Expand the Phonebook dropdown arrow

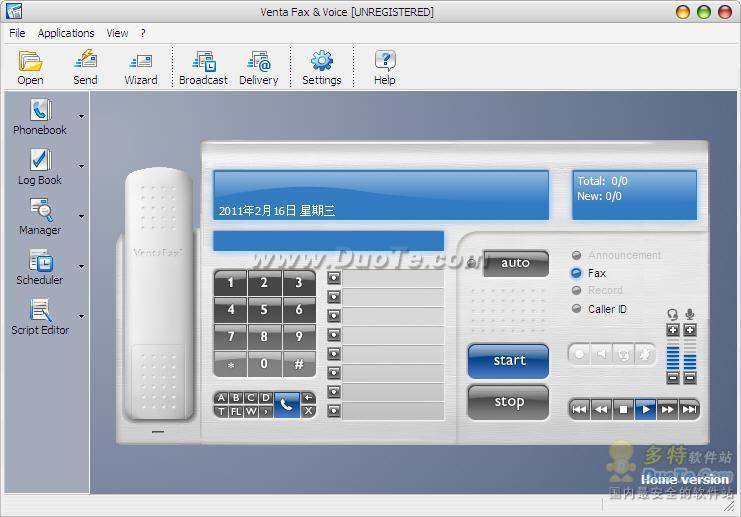81,117
